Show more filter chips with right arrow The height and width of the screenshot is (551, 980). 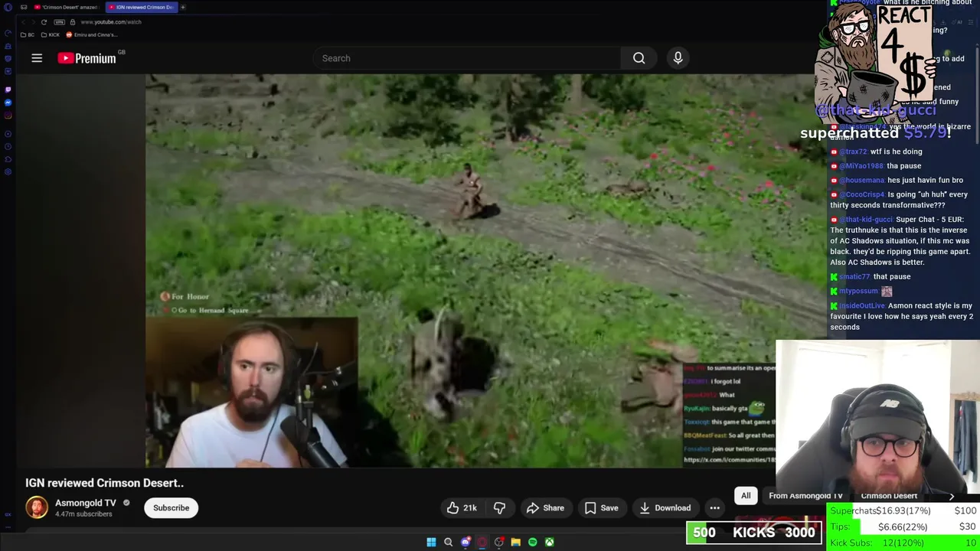coord(952,496)
